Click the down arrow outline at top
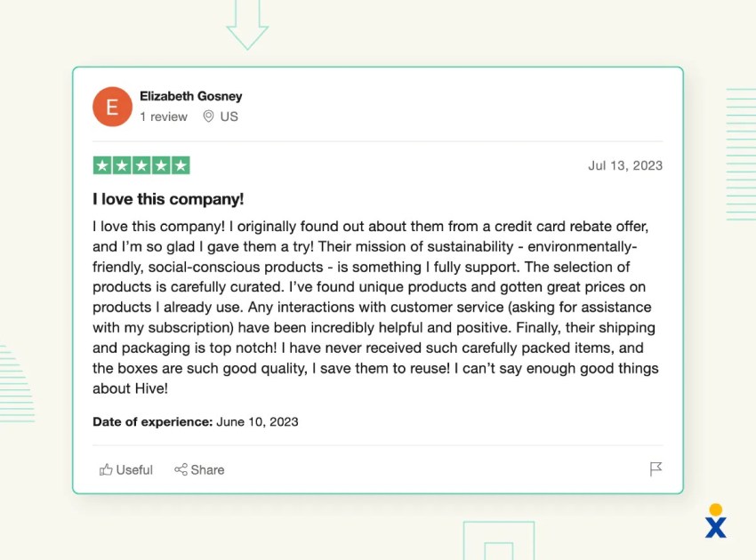Viewport: 756px width, 560px height. (x=247, y=25)
